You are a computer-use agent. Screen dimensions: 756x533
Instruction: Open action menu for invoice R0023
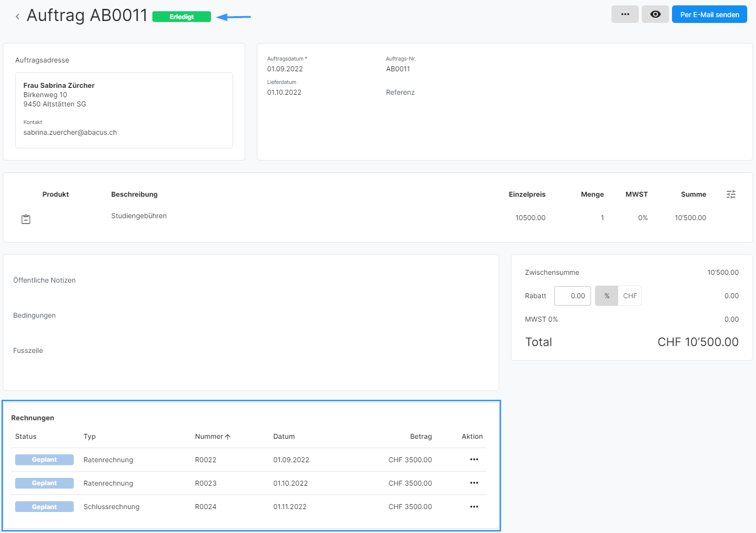tap(474, 483)
